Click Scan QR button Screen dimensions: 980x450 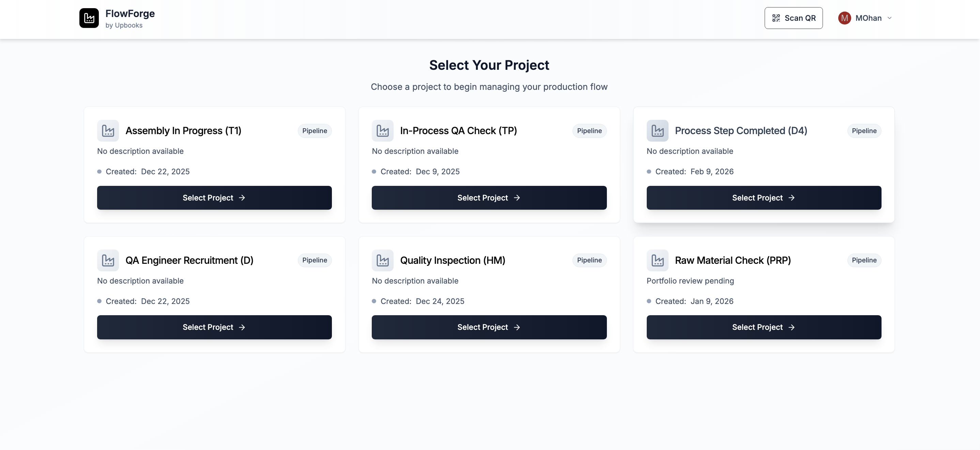click(794, 18)
